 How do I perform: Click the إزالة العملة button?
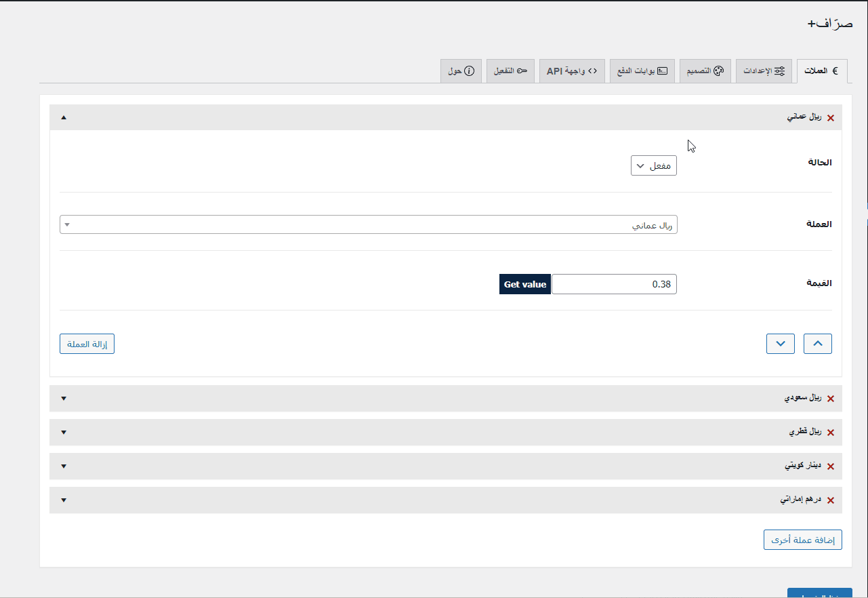coord(87,344)
